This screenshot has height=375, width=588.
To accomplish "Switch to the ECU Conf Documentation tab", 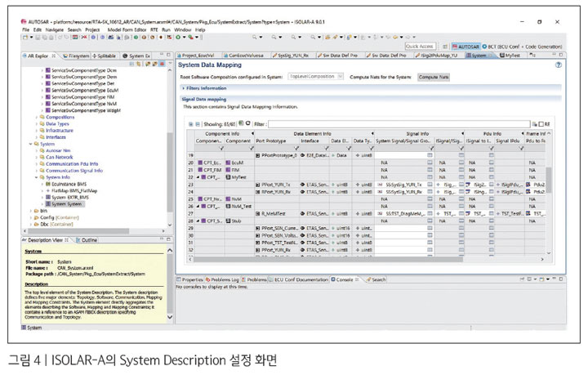I will click(299, 279).
